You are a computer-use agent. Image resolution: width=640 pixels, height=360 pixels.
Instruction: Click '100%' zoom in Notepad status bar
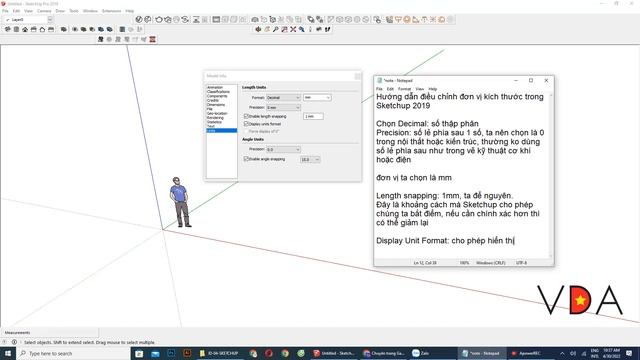pyautogui.click(x=464, y=263)
